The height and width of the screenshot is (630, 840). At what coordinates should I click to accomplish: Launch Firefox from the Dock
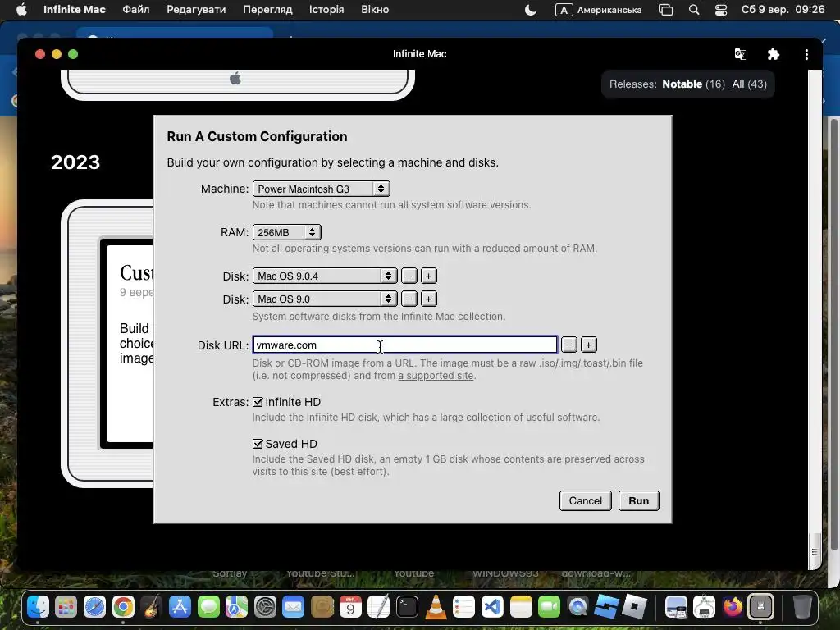tap(733, 607)
